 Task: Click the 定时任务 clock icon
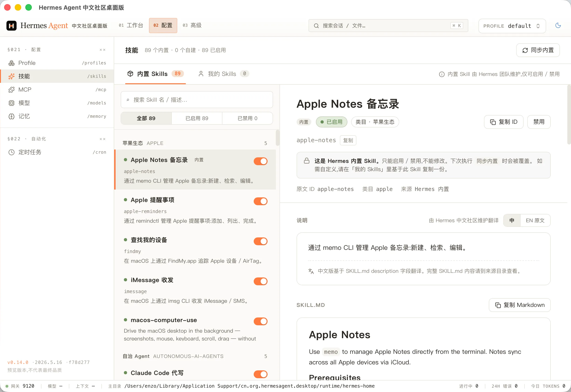tap(12, 152)
